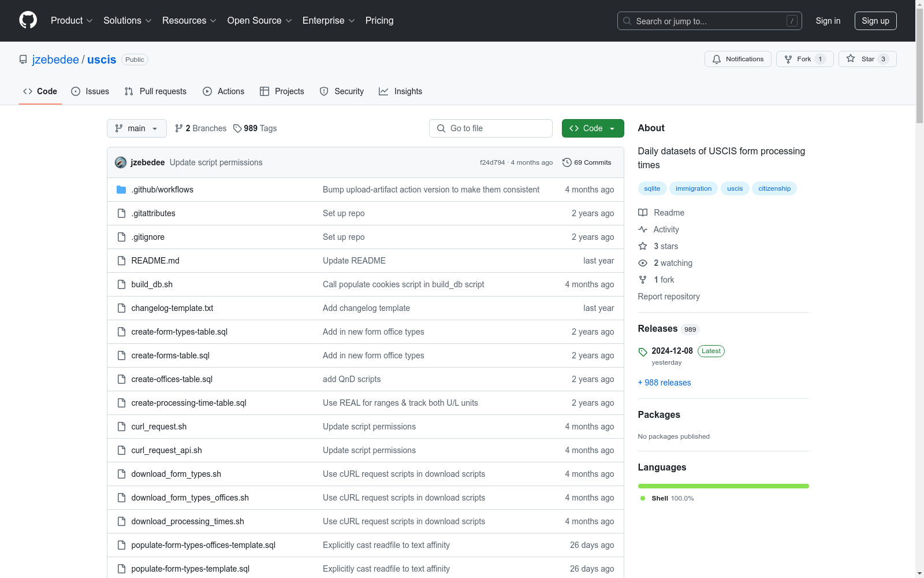Click the f24d794 commit hash
This screenshot has width=924, height=578.
(x=492, y=162)
